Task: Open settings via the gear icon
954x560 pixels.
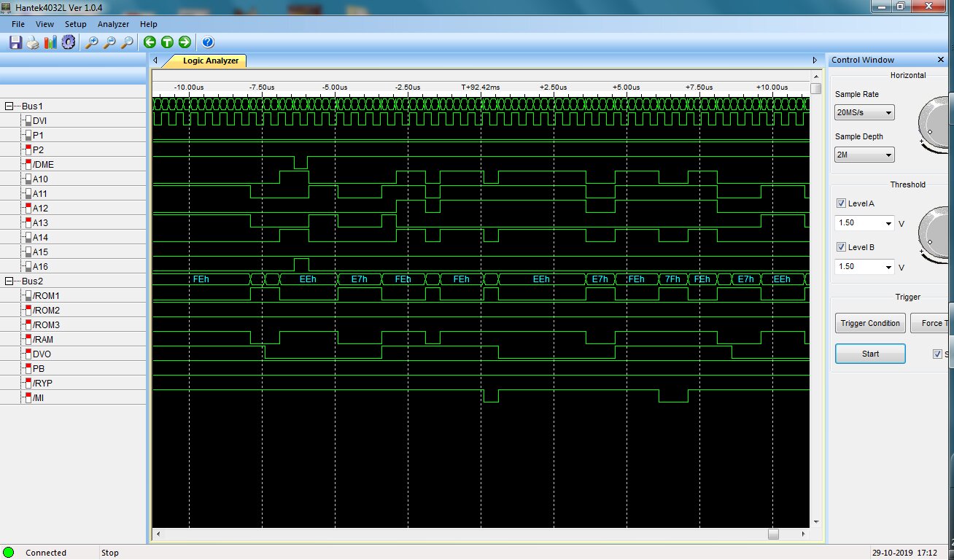Action: point(68,42)
